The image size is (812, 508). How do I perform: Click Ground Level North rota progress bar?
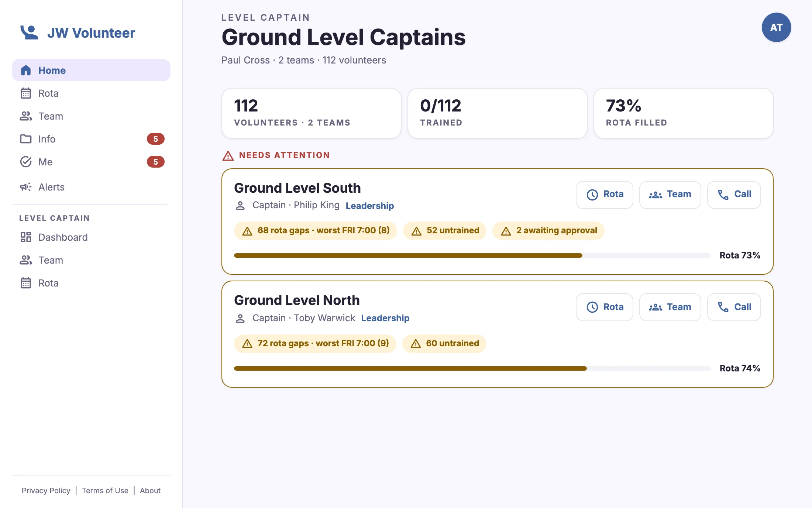[472, 368]
